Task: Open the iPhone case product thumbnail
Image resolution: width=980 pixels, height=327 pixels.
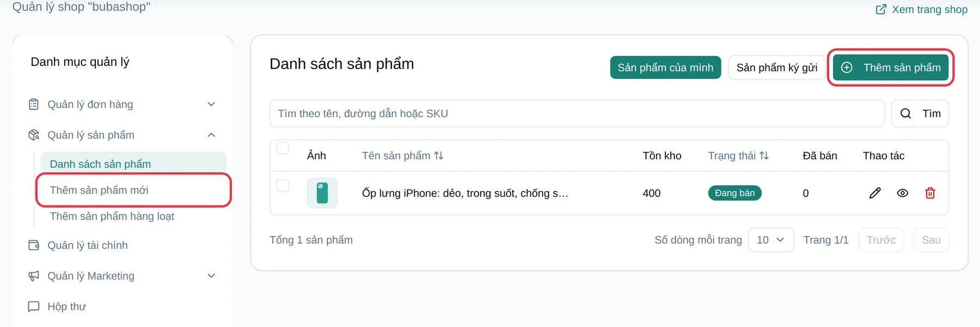Action: [x=322, y=193]
